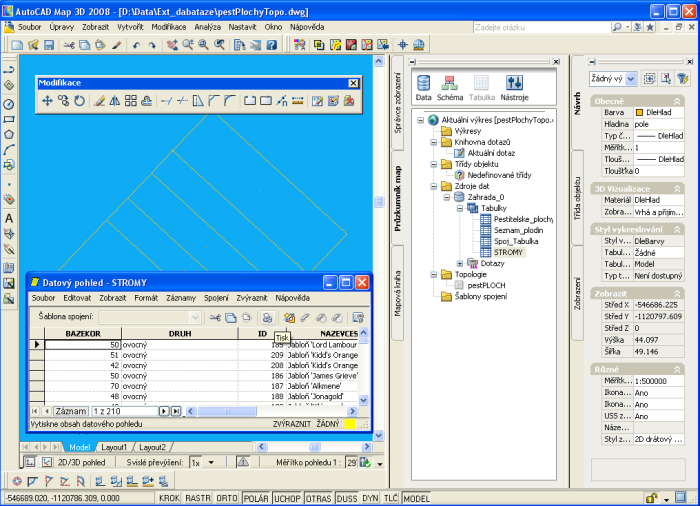Select the Move tool in Modifikace toolbar
The image size is (700, 506).
[47, 101]
